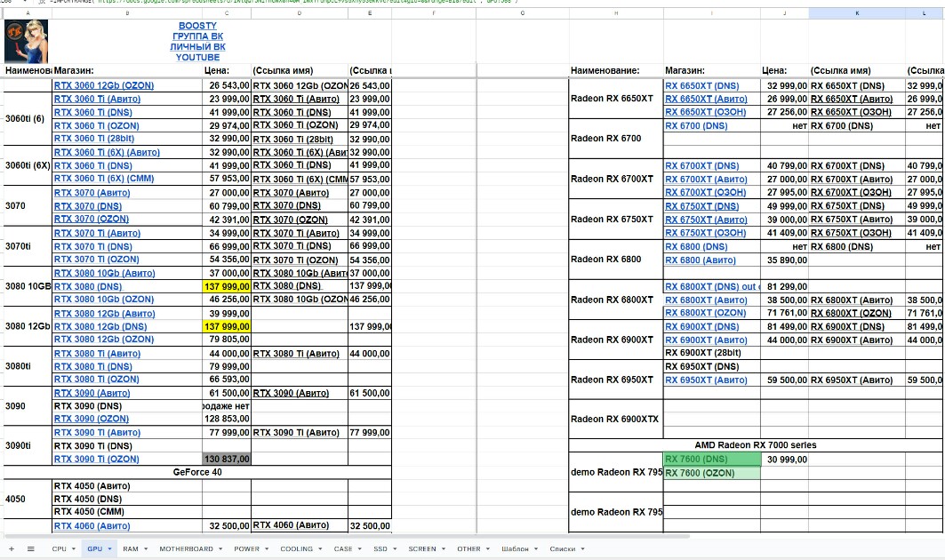Open the BOOSTY link

point(197,26)
